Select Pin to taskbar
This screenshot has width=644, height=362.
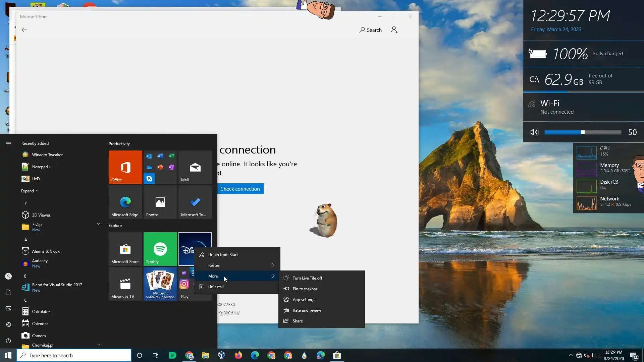pyautogui.click(x=305, y=289)
